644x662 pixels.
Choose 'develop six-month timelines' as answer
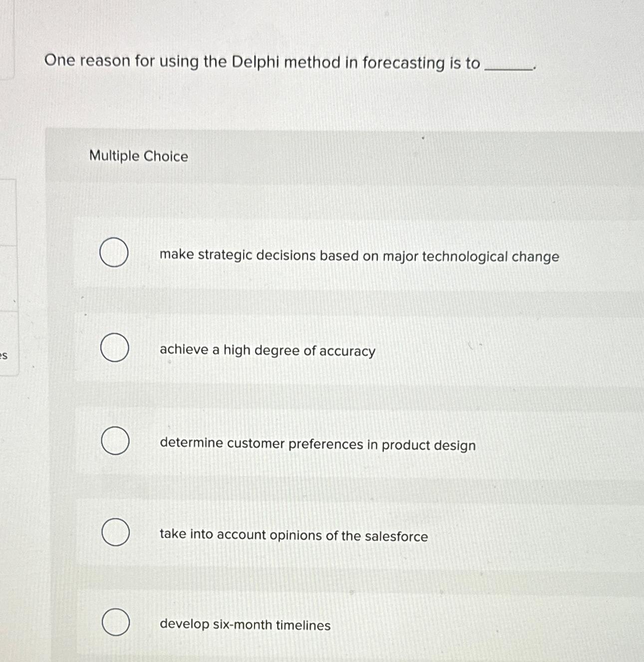244,625
